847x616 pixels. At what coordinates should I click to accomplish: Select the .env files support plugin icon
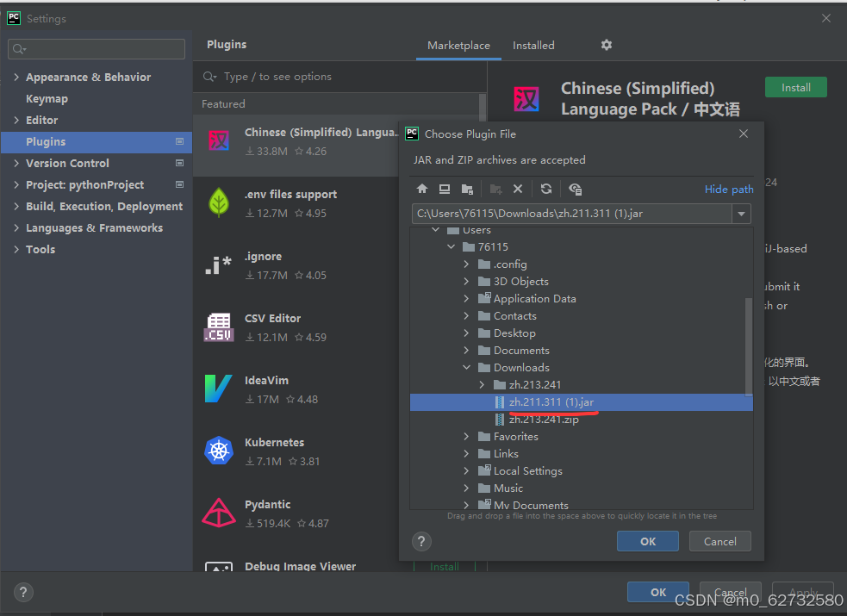pos(219,202)
